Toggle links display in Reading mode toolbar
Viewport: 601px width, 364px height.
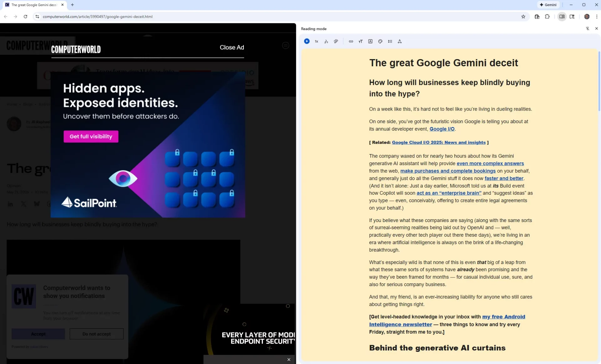[351, 41]
